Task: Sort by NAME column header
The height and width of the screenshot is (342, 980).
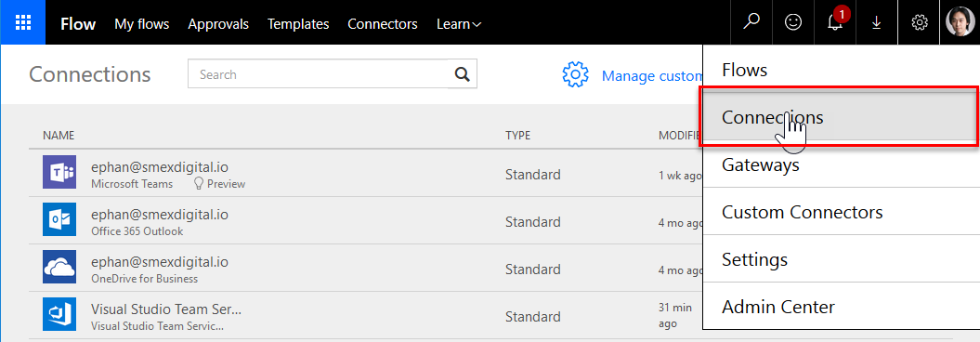Action: [x=59, y=135]
